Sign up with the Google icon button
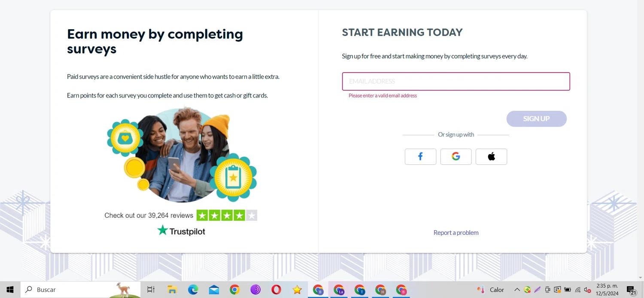Screen dimensions: 644x298 (456, 157)
